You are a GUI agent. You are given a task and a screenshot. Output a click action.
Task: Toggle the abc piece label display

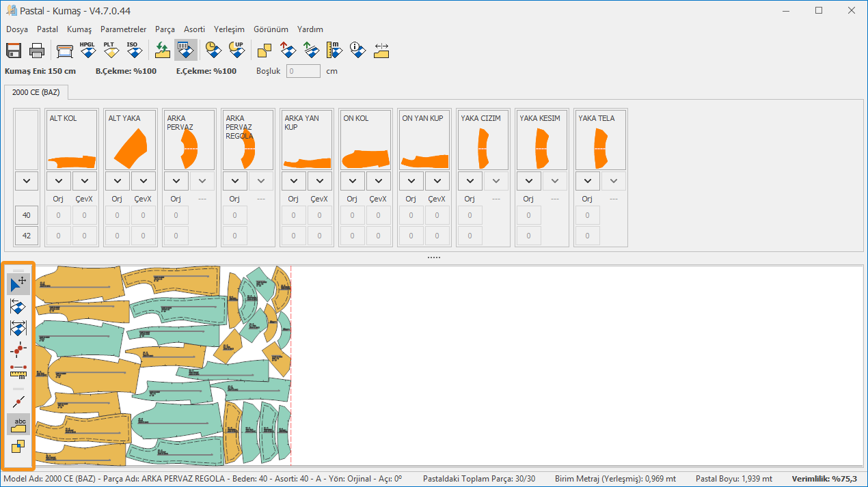click(18, 424)
